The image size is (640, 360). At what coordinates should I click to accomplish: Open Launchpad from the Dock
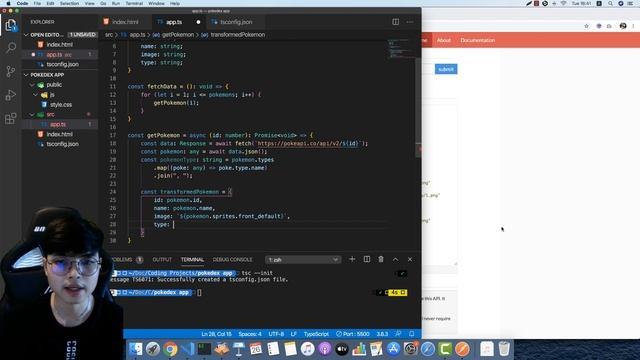click(x=153, y=349)
